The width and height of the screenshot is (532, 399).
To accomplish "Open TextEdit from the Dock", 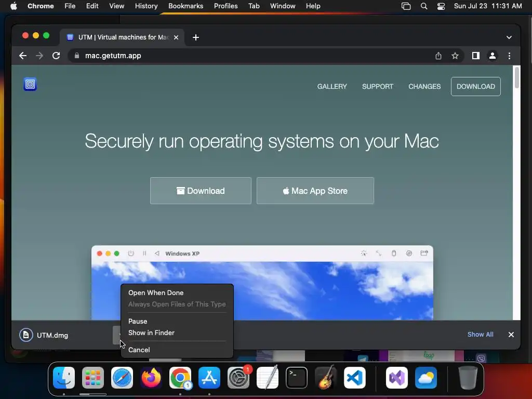I will 268,378.
